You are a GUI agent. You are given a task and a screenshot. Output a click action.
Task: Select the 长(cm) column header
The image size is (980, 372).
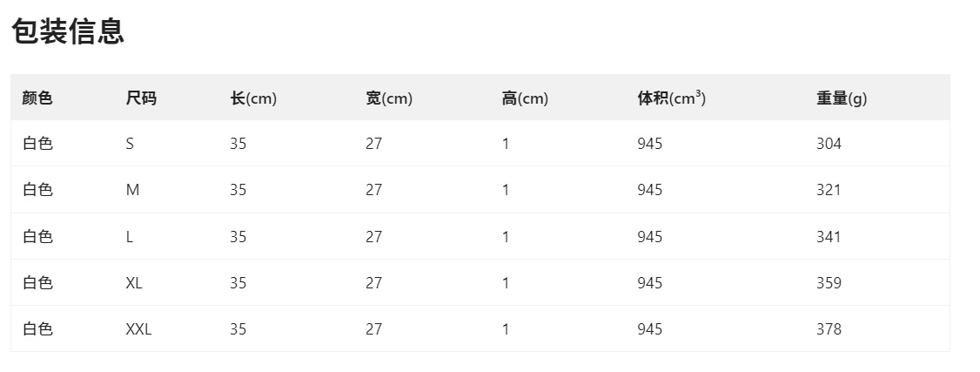click(x=253, y=98)
